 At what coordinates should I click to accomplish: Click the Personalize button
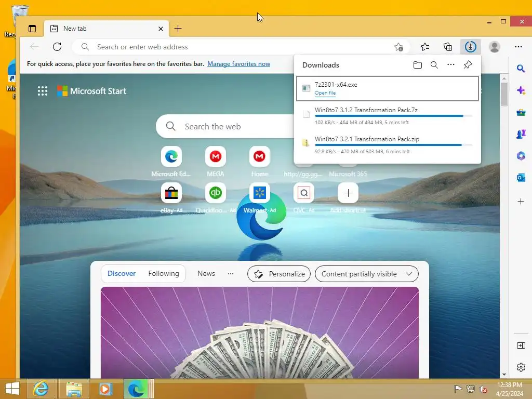[x=279, y=274]
